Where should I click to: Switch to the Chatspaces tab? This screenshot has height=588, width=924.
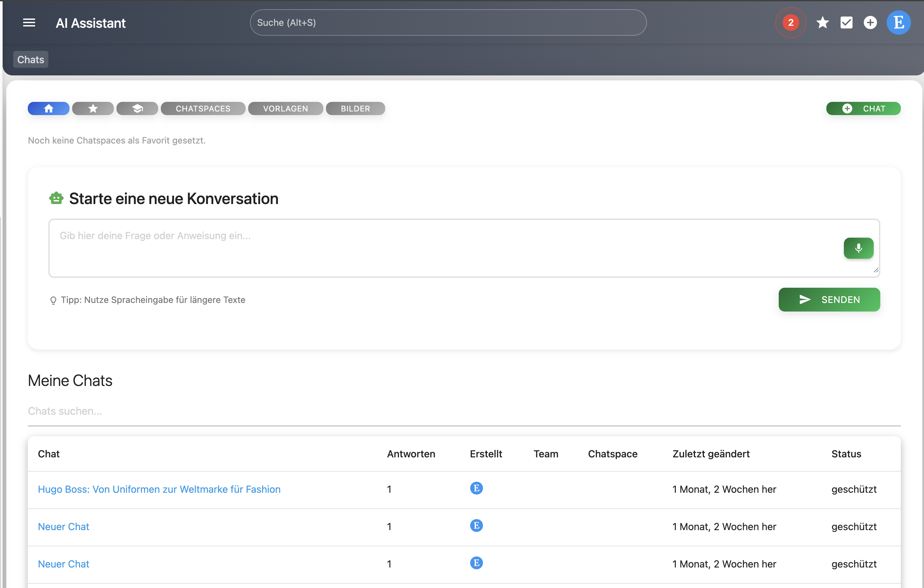(x=203, y=108)
